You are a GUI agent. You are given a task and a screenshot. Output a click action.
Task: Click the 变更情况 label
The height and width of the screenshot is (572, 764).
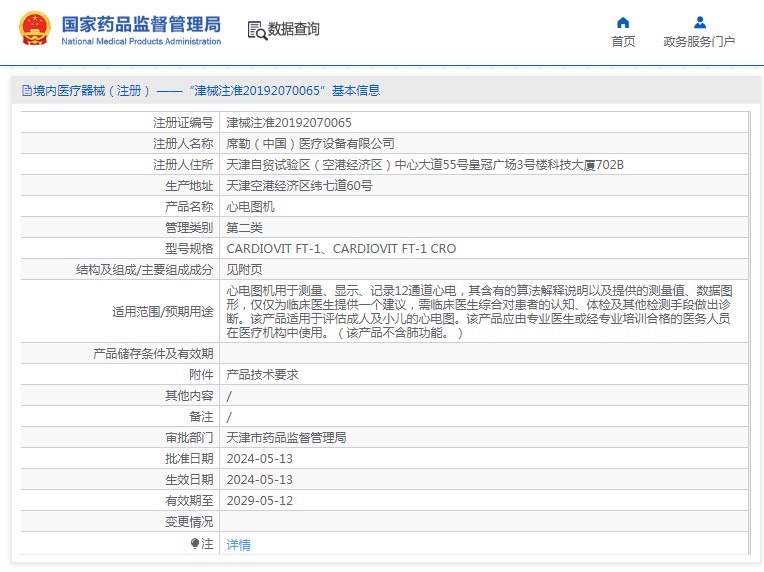click(189, 522)
